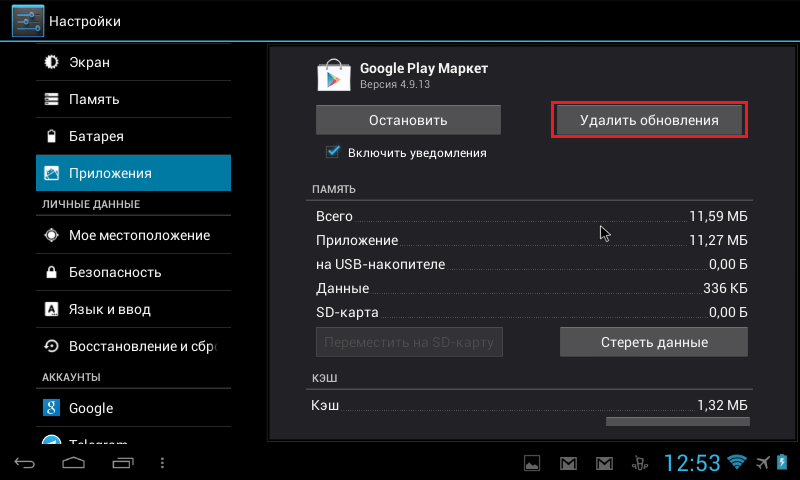The width and height of the screenshot is (800, 480).
Task: Tap the picture notification icon in status bar
Action: (x=532, y=463)
